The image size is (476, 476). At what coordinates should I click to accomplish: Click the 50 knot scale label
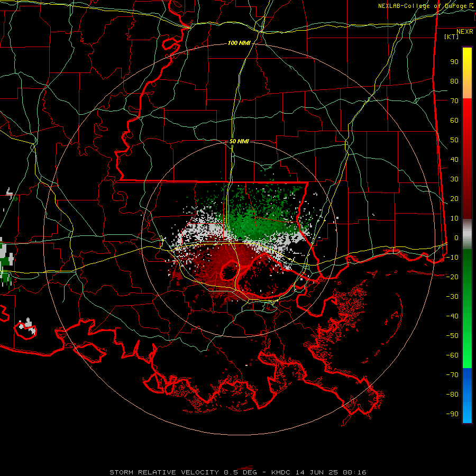(x=454, y=140)
